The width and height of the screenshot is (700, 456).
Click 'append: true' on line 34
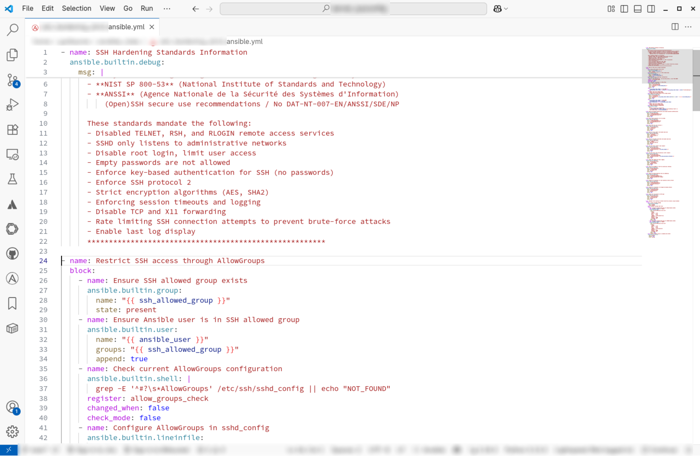tap(121, 359)
